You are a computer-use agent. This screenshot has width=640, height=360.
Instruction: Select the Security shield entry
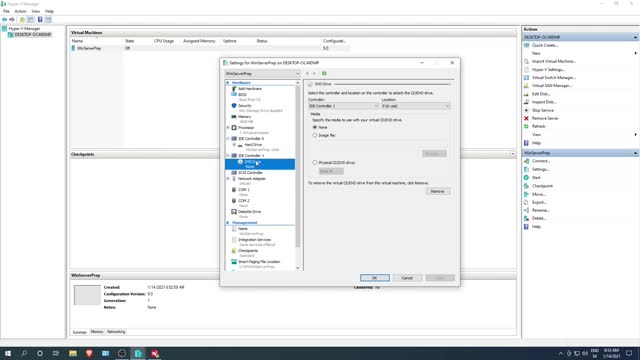tap(245, 106)
